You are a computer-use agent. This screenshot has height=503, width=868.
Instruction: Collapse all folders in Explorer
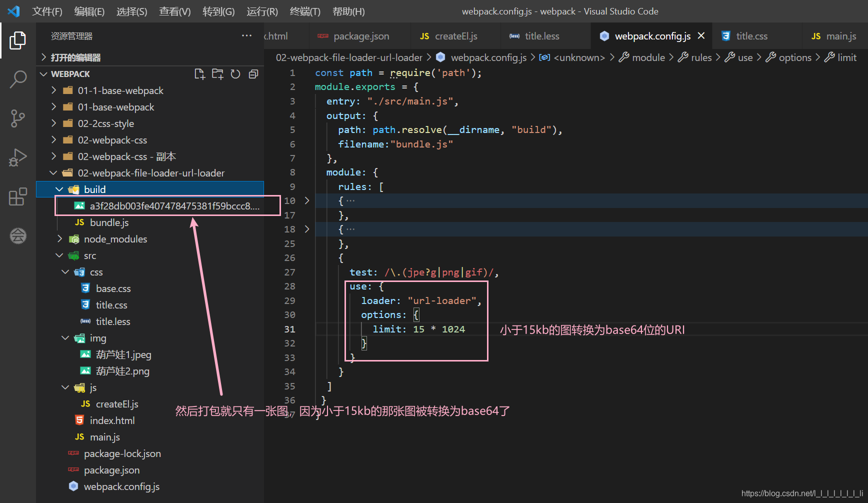tap(253, 73)
